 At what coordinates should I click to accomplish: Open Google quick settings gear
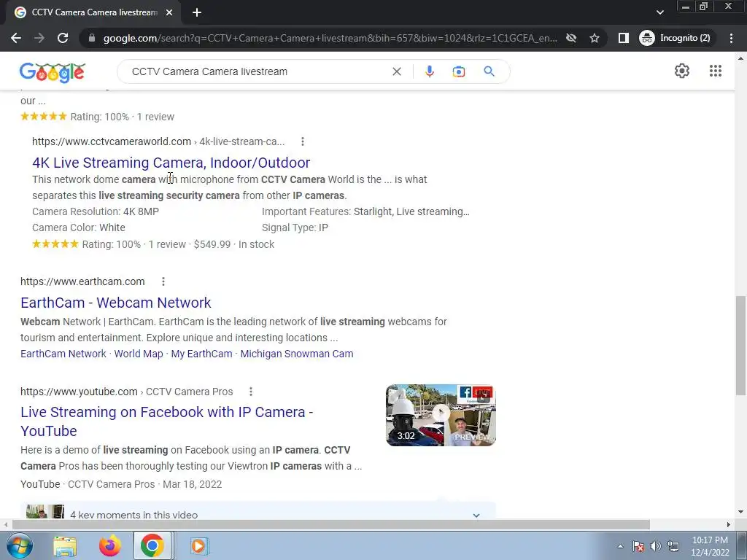pos(682,71)
